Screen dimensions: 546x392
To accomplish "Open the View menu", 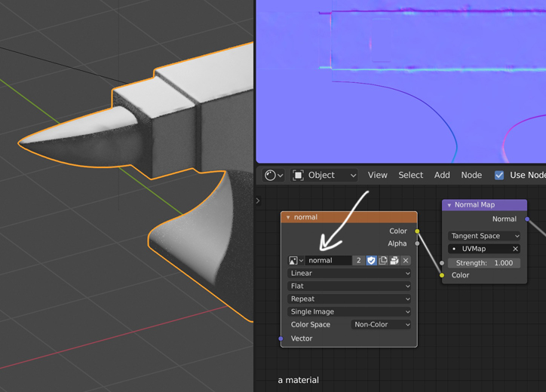I will pyautogui.click(x=378, y=175).
